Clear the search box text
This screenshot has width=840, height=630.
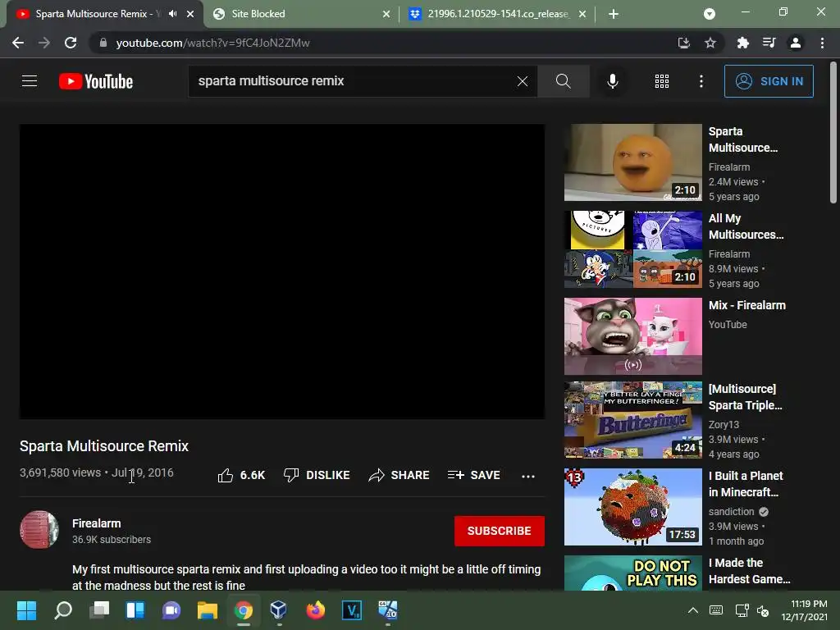click(523, 81)
